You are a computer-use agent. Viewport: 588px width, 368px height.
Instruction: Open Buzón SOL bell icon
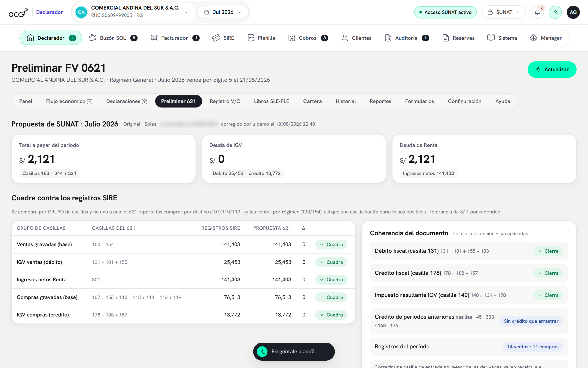pyautogui.click(x=93, y=38)
